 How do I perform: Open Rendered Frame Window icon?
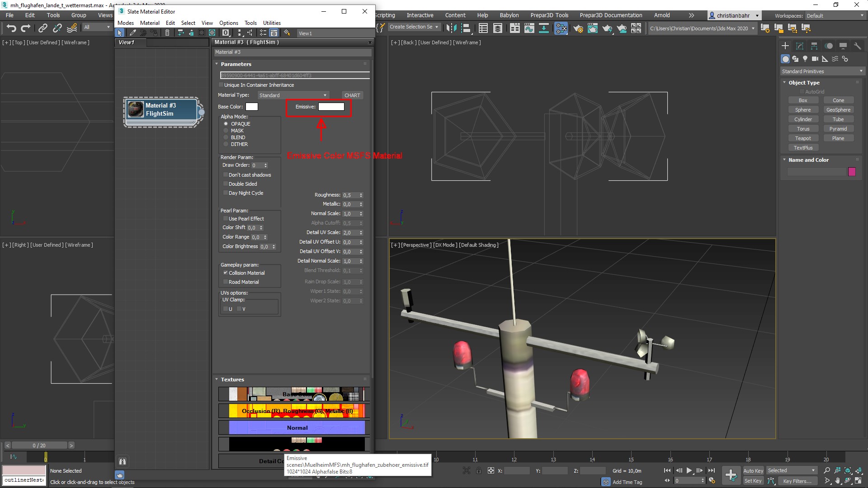593,28
